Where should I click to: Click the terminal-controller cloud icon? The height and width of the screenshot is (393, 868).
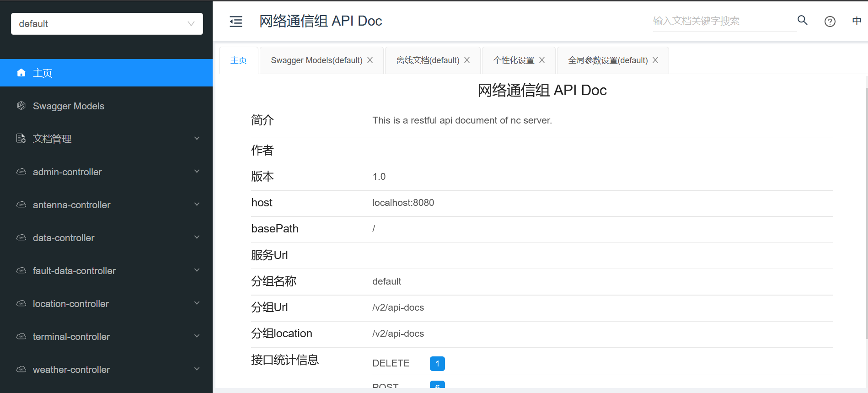[21, 336]
